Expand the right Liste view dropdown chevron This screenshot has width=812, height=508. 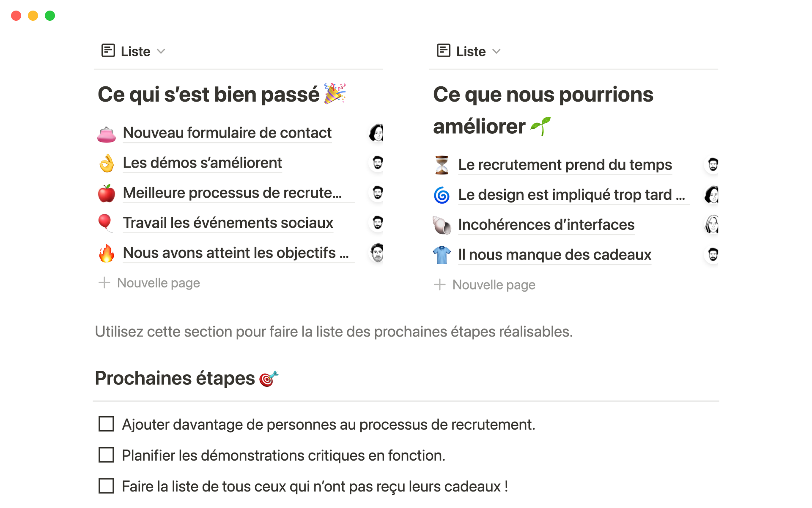pyautogui.click(x=497, y=52)
